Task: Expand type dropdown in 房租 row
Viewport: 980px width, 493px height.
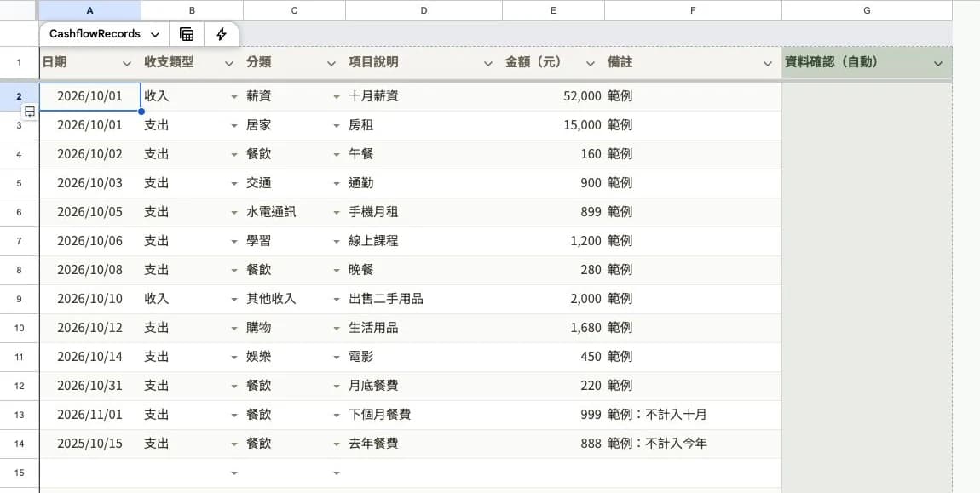Action: tap(234, 126)
